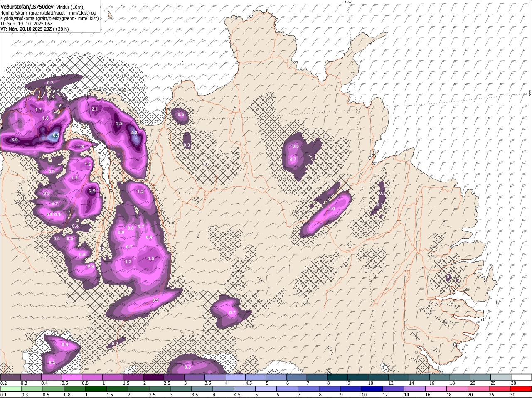Click the darkest purple swatch labeled 2 in the upper legend row
This screenshot has width=532, height=398.
click(154, 377)
